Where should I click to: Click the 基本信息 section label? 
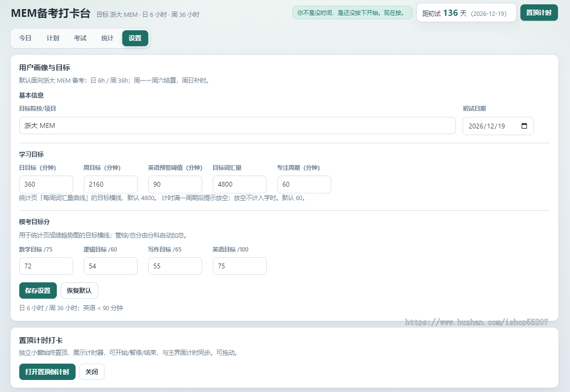pyautogui.click(x=31, y=95)
